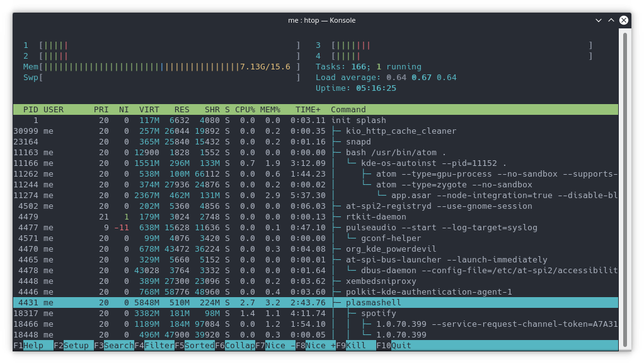
Task: Select the app.asar process row
Action: pyautogui.click(x=316, y=195)
